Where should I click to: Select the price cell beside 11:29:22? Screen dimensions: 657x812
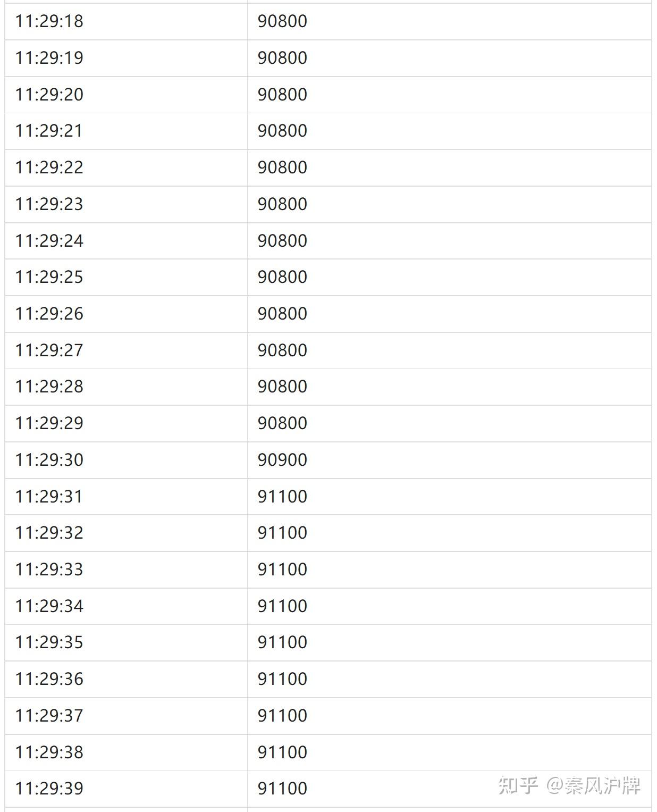tap(449, 168)
